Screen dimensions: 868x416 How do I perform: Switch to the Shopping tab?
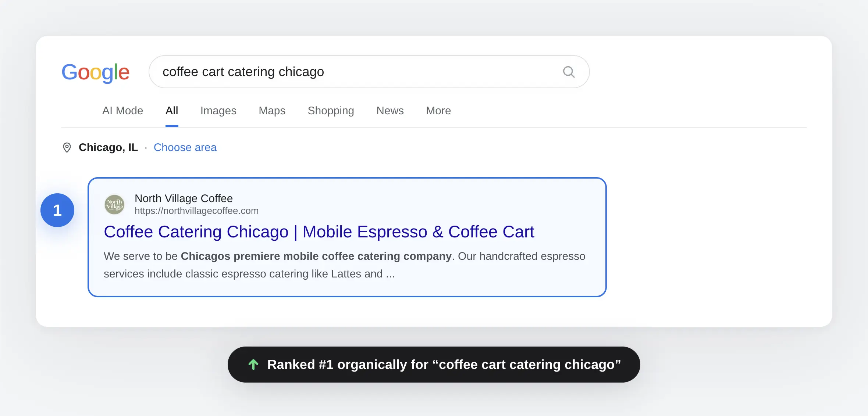coord(331,111)
